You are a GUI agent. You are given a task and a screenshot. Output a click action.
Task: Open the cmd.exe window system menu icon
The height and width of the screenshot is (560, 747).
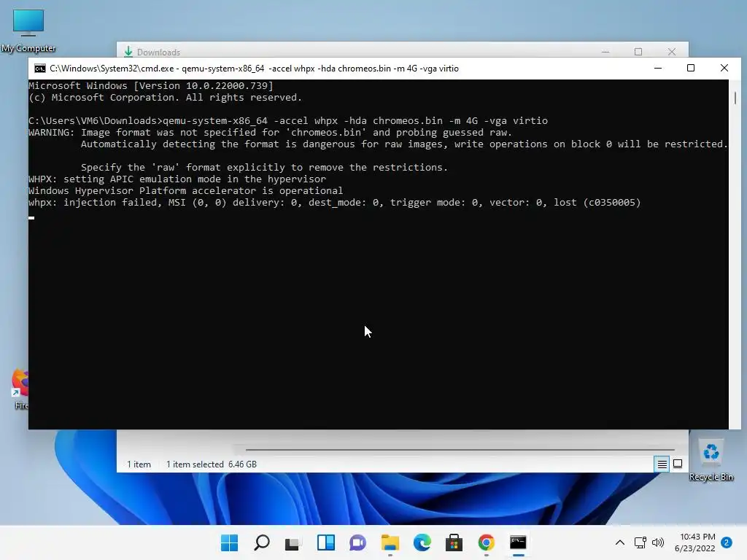tap(40, 69)
